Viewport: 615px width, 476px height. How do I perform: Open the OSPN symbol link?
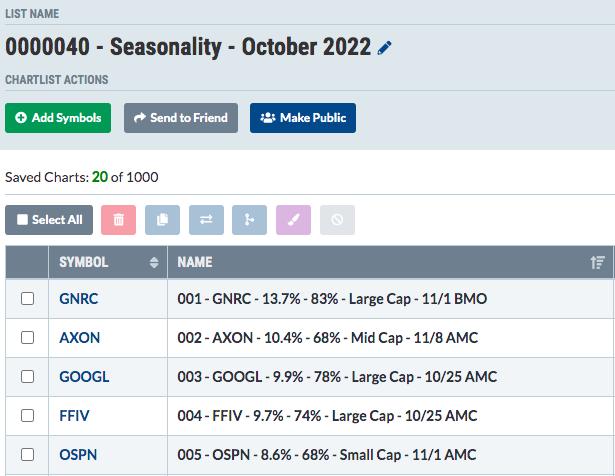(78, 455)
